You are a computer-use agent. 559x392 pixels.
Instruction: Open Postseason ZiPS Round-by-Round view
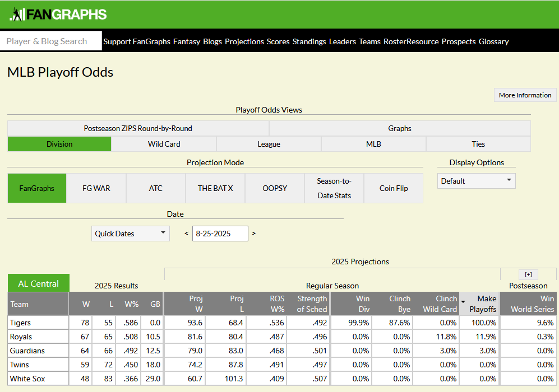click(x=138, y=128)
